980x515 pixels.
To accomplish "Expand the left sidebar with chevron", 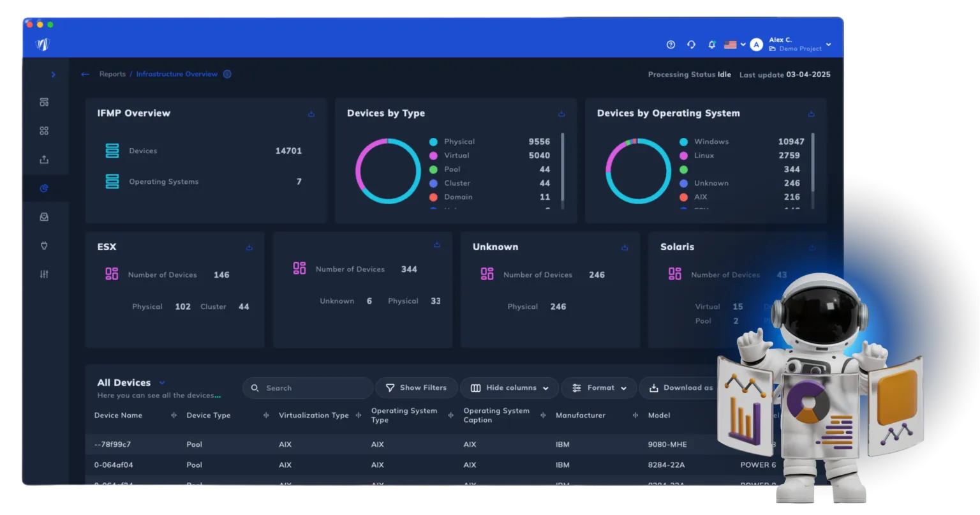I will pyautogui.click(x=53, y=75).
